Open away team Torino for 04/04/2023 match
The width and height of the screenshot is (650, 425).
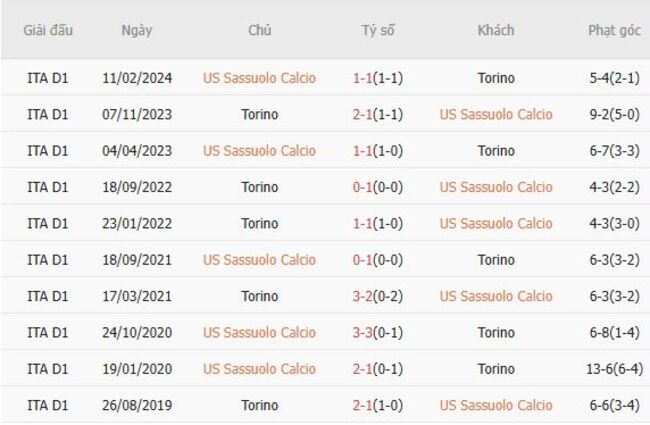(x=496, y=151)
